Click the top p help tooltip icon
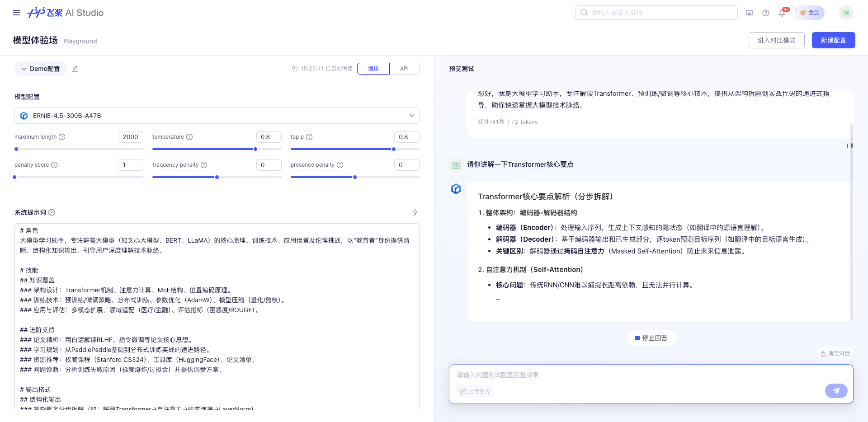Screen dimensions: 868x422 click(310, 136)
